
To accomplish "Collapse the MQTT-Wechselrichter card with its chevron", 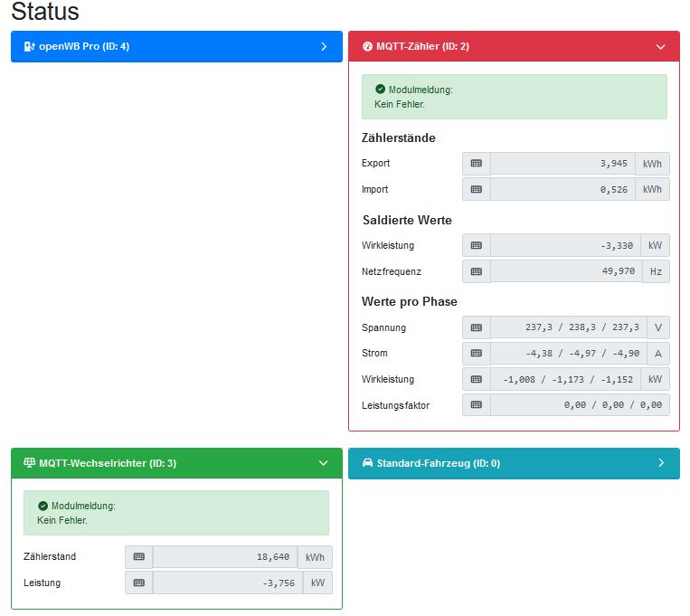I will (x=324, y=463).
